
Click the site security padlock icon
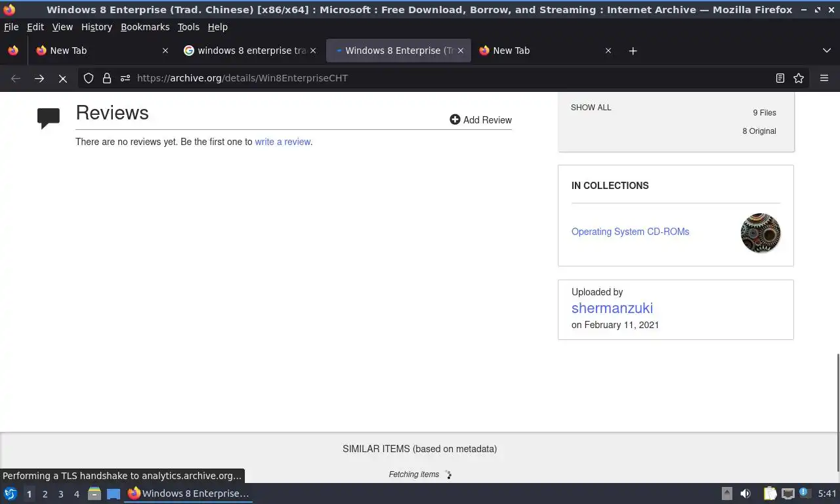pyautogui.click(x=107, y=78)
